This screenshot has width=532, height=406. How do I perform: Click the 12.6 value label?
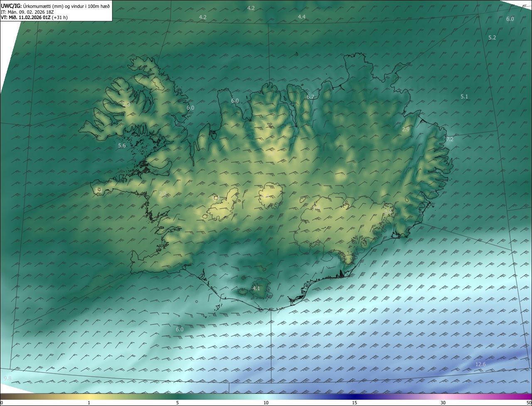coord(480,364)
